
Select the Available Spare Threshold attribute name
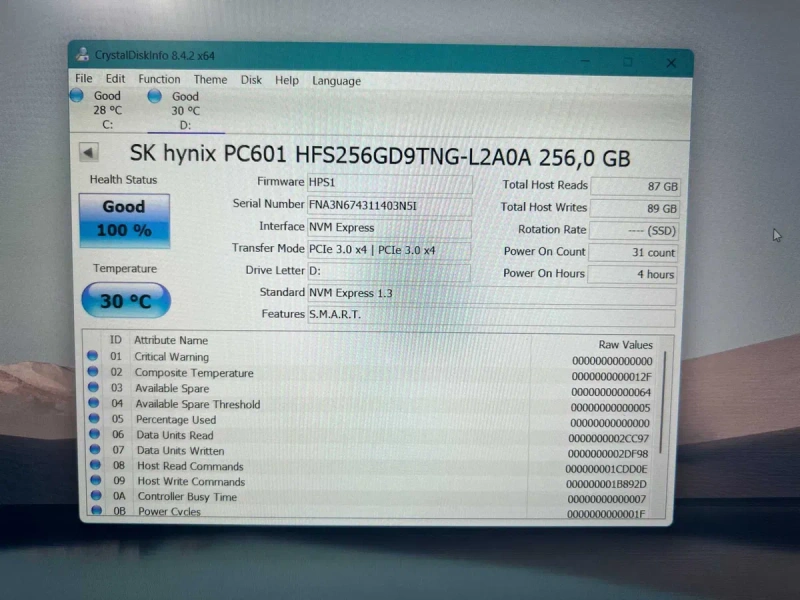click(197, 404)
